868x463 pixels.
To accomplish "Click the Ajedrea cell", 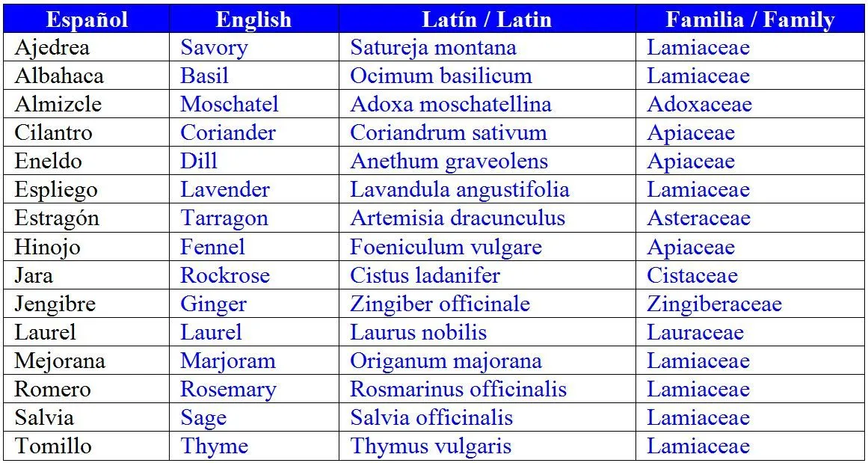I will [x=87, y=48].
